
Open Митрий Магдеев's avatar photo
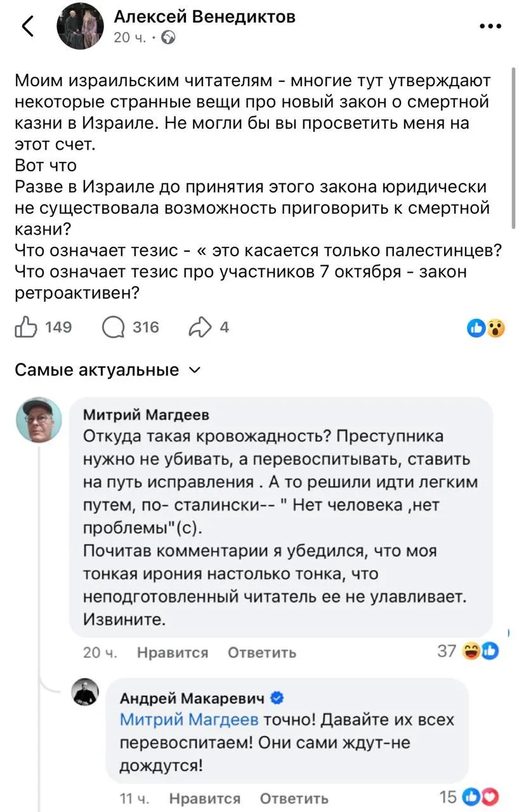[x=39, y=419]
